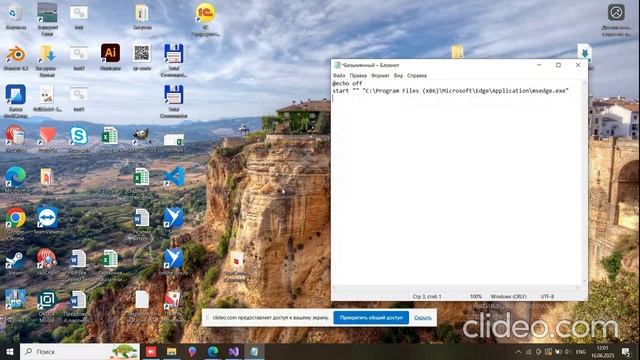
Task: Select the Blender desktop shortcut
Action: click(16, 58)
